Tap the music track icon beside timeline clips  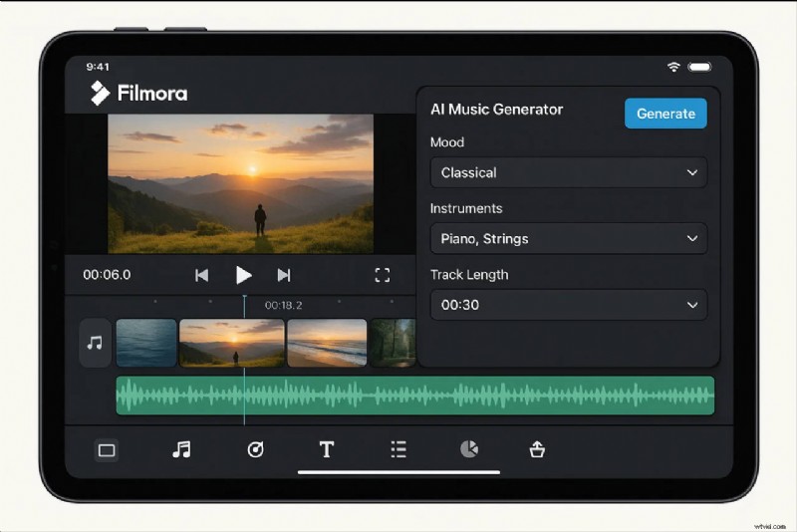coord(95,343)
